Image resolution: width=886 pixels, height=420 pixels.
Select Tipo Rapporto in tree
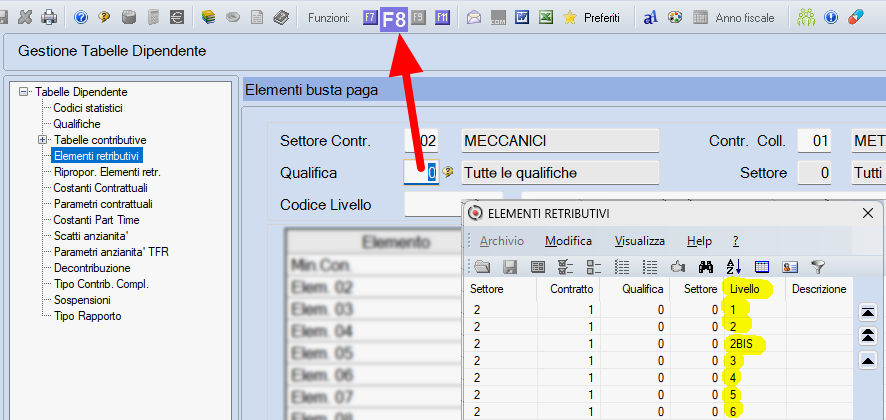click(88, 316)
